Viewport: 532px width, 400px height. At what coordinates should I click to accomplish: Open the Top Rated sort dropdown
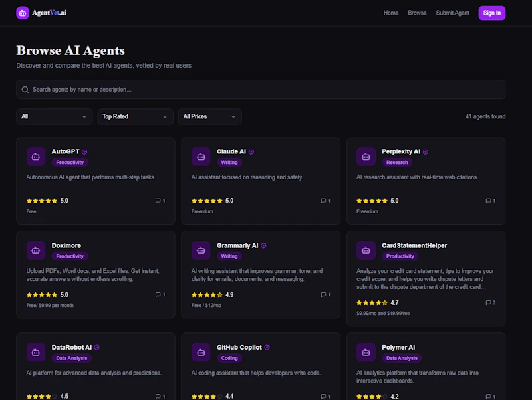[x=136, y=116]
